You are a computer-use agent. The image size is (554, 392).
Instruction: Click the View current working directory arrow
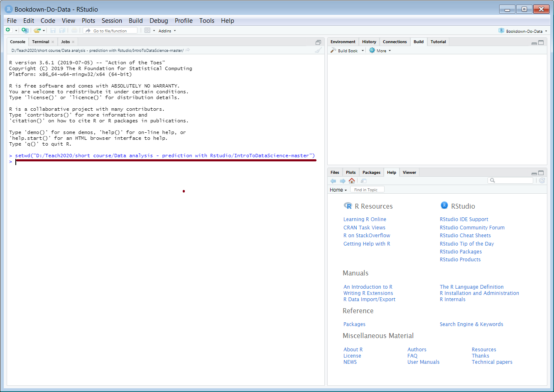click(x=188, y=50)
